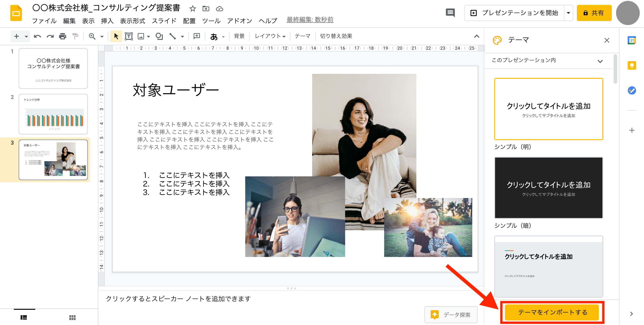Viewport: 644px width, 325px height.
Task: Star the presentation with the star icon
Action: [193, 9]
